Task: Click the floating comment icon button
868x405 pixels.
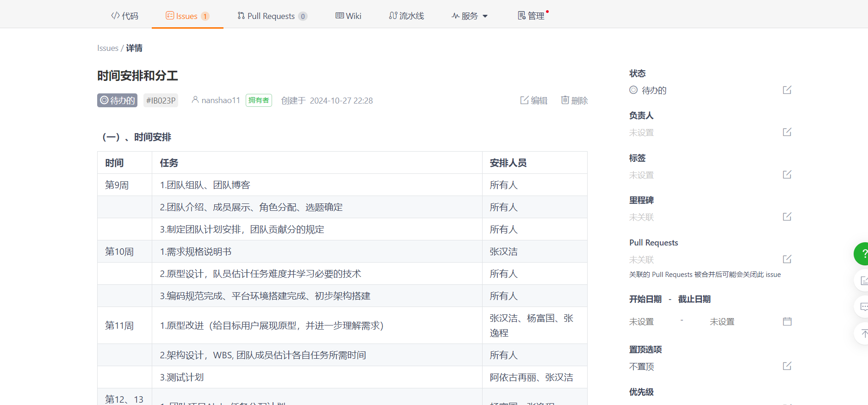Action: click(862, 307)
